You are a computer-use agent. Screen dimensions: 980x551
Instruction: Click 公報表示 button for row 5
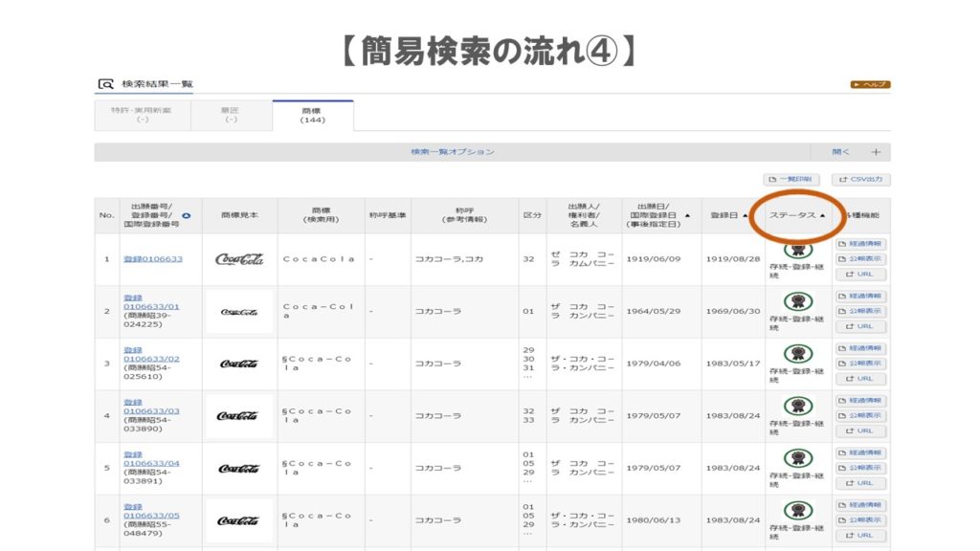860,468
